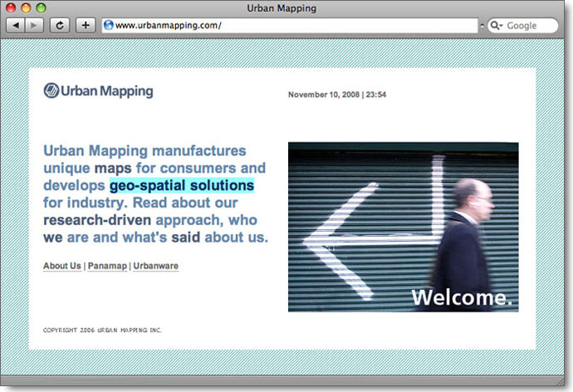Reload the page with the refresh icon
Viewport: 573px width, 392px height.
click(60, 25)
